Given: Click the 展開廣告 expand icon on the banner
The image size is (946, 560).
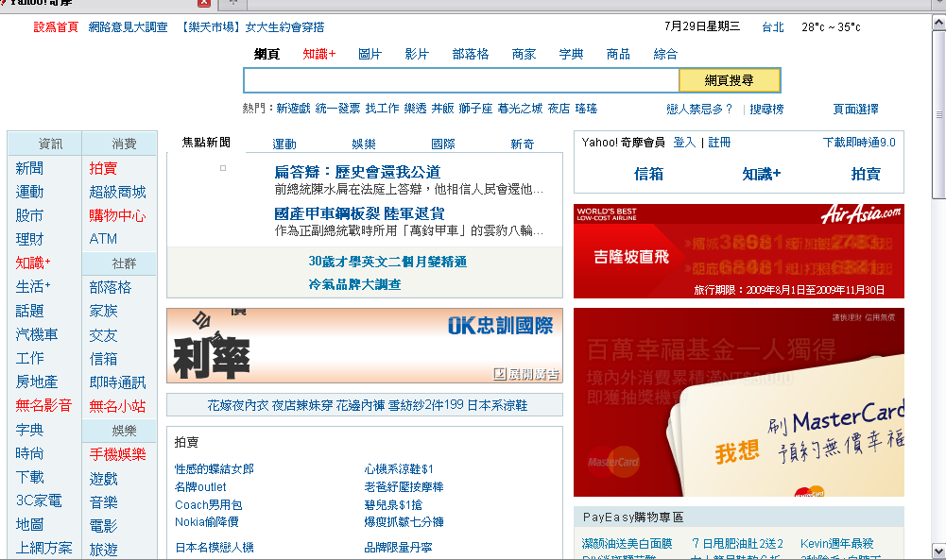Looking at the screenshot, I should coord(500,374).
